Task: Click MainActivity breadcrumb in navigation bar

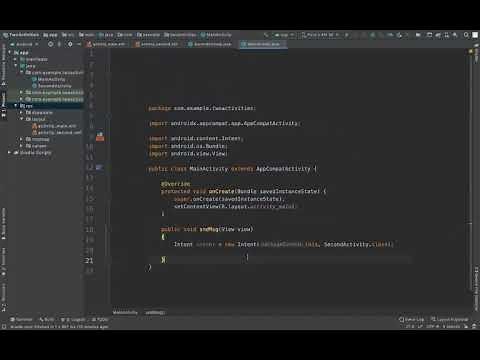Action: click(x=216, y=35)
